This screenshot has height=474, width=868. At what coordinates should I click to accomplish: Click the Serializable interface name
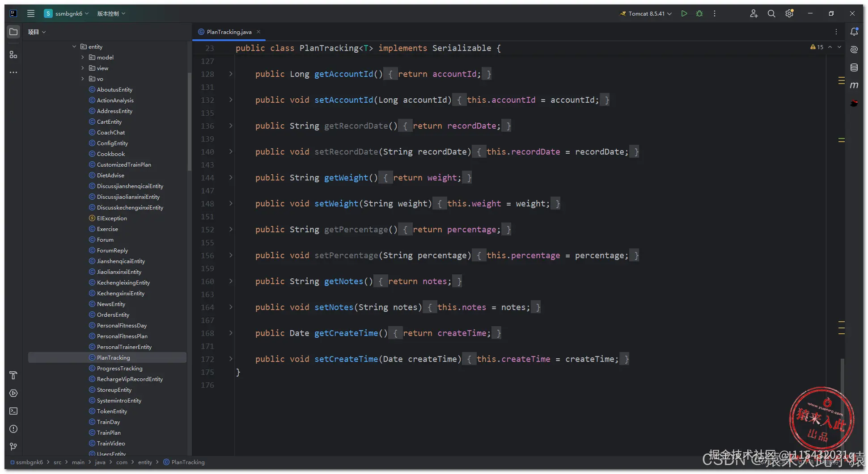tap(462, 48)
